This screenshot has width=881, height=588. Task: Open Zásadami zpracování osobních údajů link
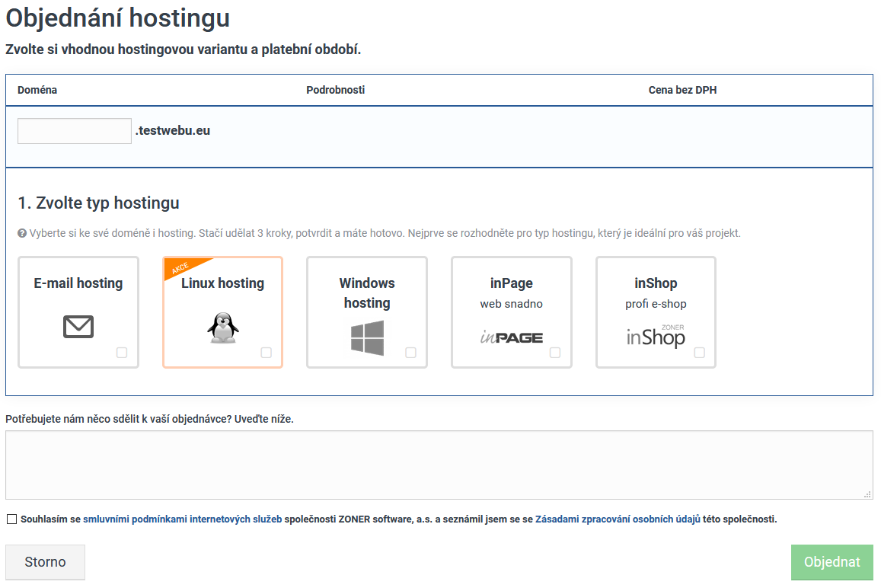tap(618, 519)
